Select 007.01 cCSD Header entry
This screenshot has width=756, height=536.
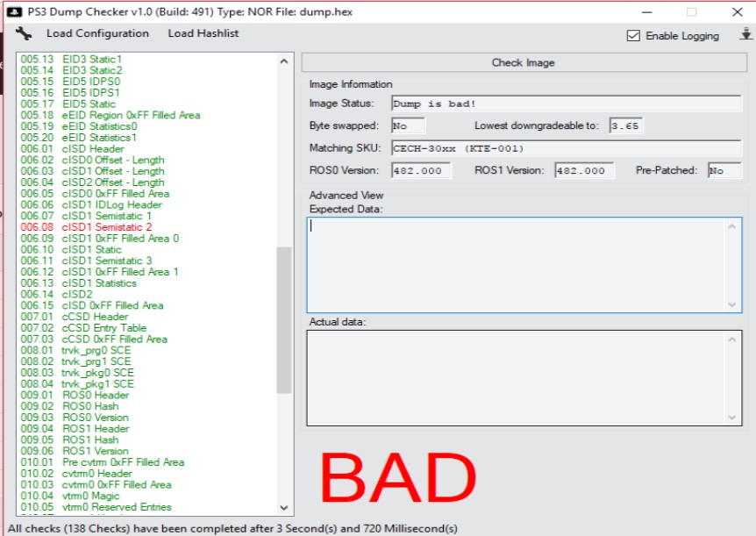click(75, 317)
